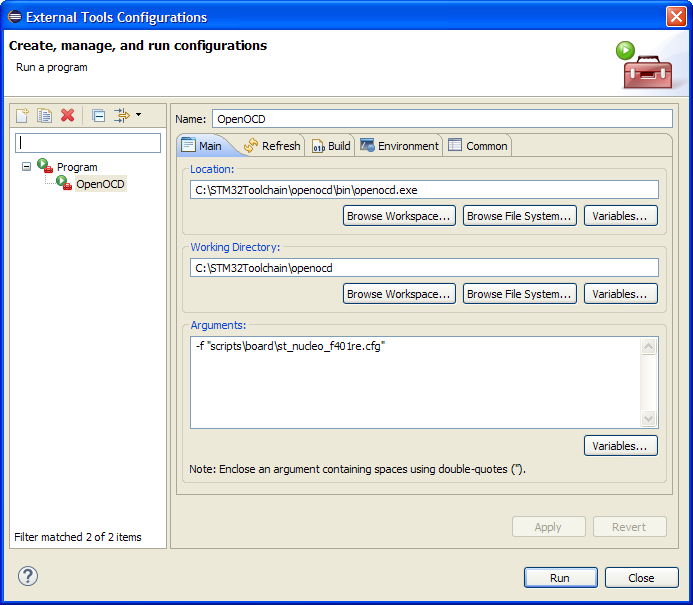Click the Run button
The height and width of the screenshot is (605, 693).
coord(560,578)
